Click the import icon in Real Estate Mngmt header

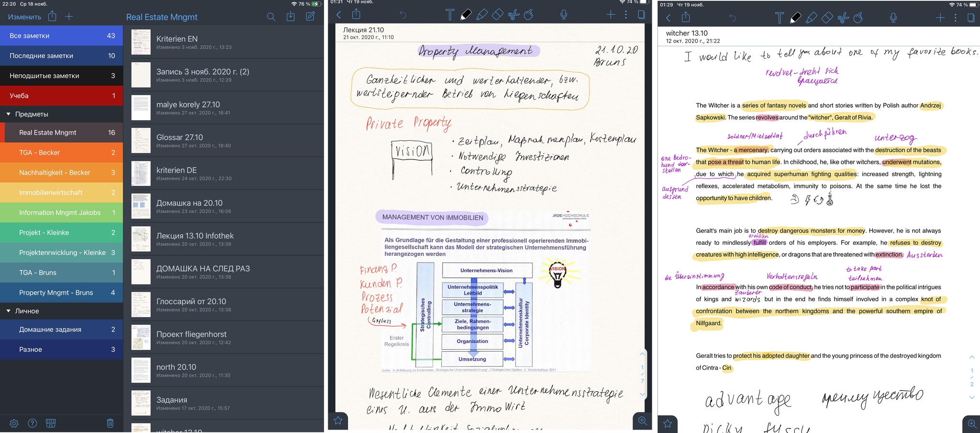tap(290, 17)
